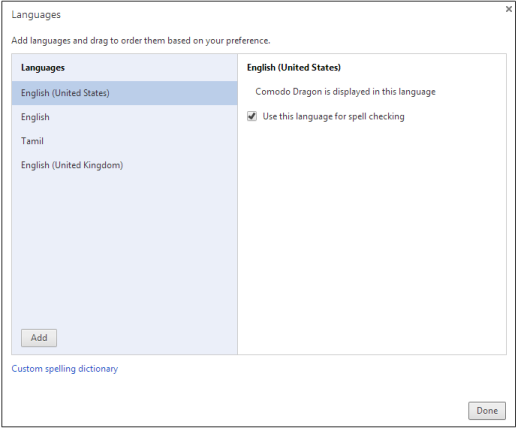The height and width of the screenshot is (428, 518).
Task: Click the 'Add languages and drag to order' instruction text
Action: point(141,41)
